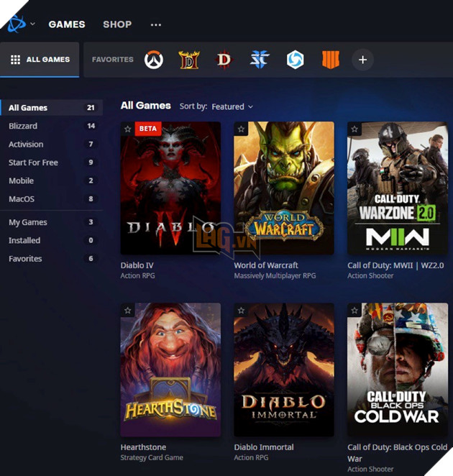Favorite Diablo IV with star toggle
Screen dimensions: 453x476
tap(127, 129)
